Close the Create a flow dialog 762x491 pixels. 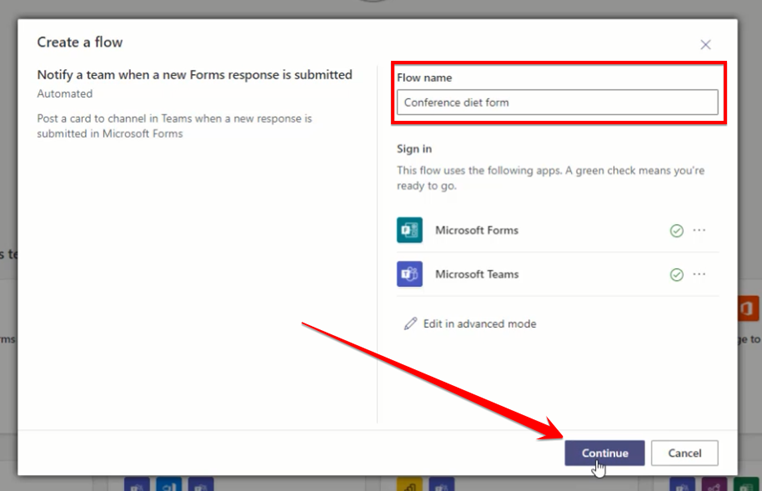click(x=705, y=45)
